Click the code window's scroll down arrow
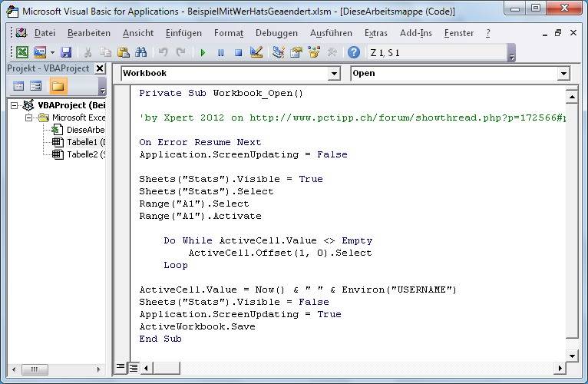This screenshot has width=588, height=384. (571, 356)
